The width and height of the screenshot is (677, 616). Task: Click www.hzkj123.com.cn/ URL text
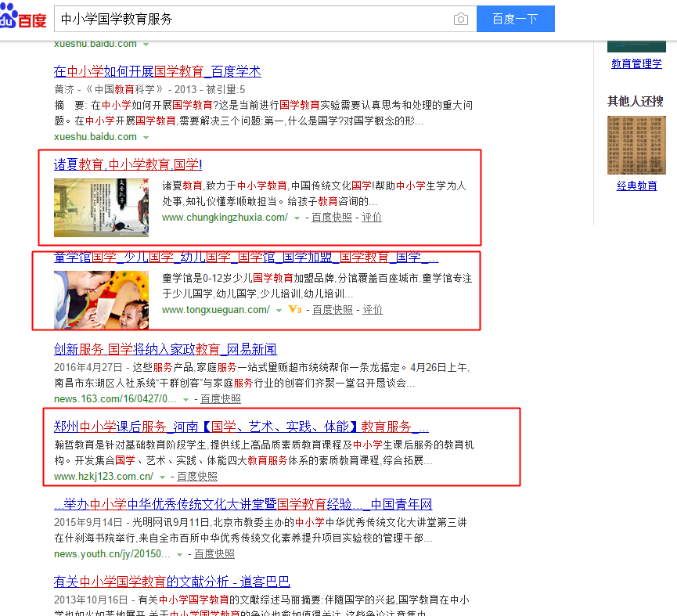103,476
